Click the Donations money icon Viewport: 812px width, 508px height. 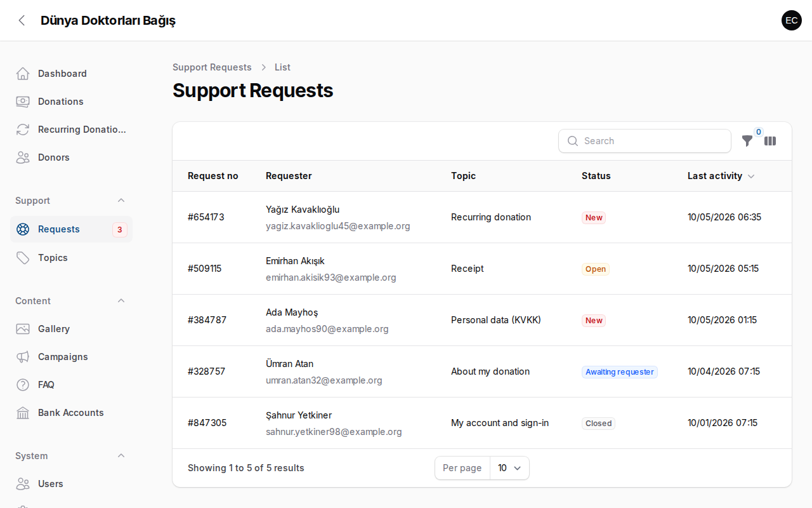pyautogui.click(x=23, y=102)
